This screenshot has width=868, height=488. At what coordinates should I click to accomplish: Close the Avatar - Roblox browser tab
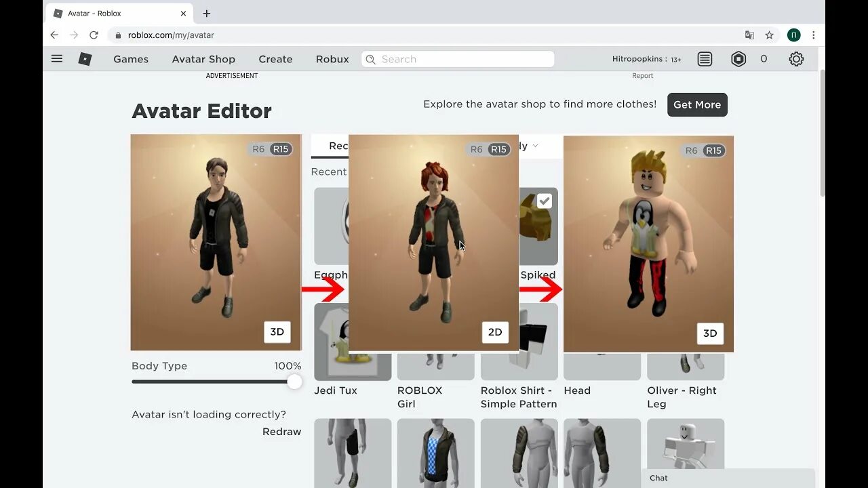(183, 14)
